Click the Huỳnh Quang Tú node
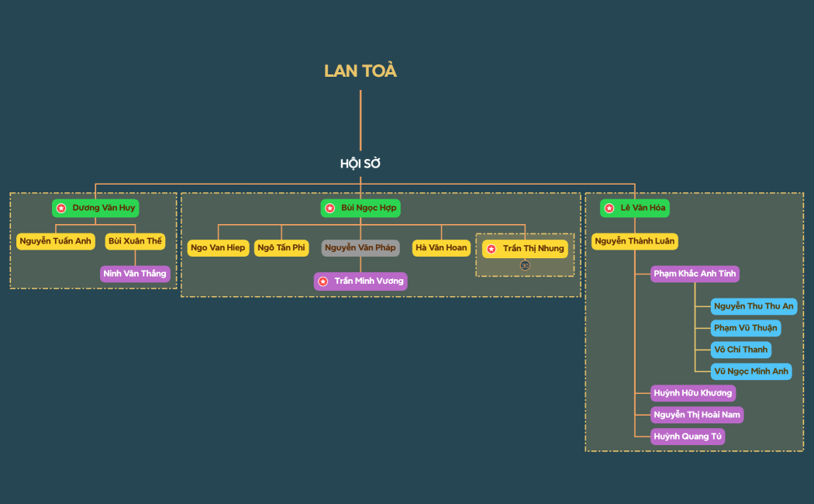The height and width of the screenshot is (504, 814). [x=688, y=437]
